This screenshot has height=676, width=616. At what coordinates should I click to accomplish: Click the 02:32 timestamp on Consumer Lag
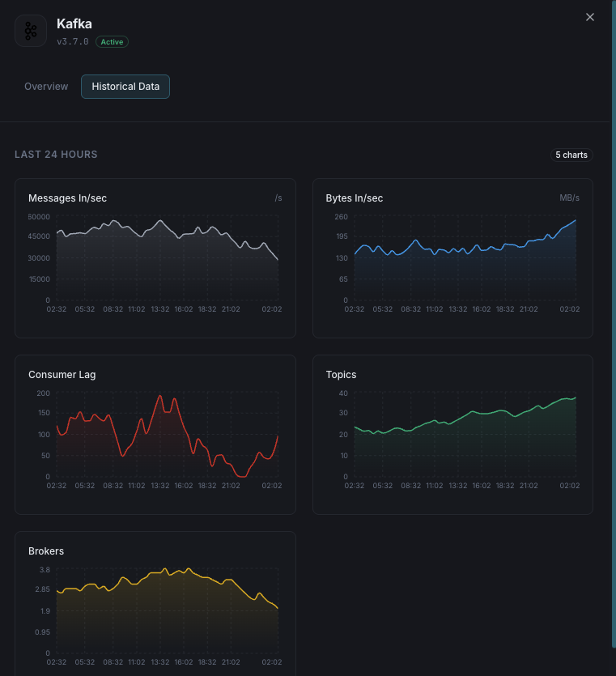(x=56, y=485)
